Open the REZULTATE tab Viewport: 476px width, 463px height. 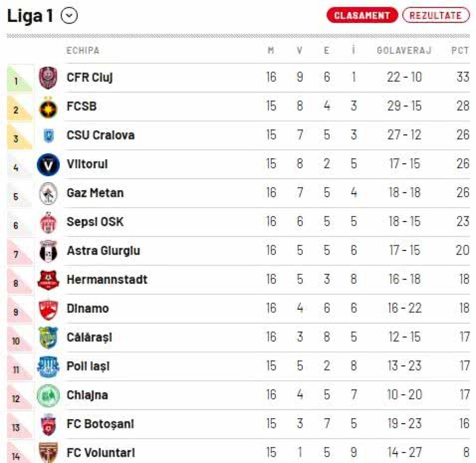[436, 15]
